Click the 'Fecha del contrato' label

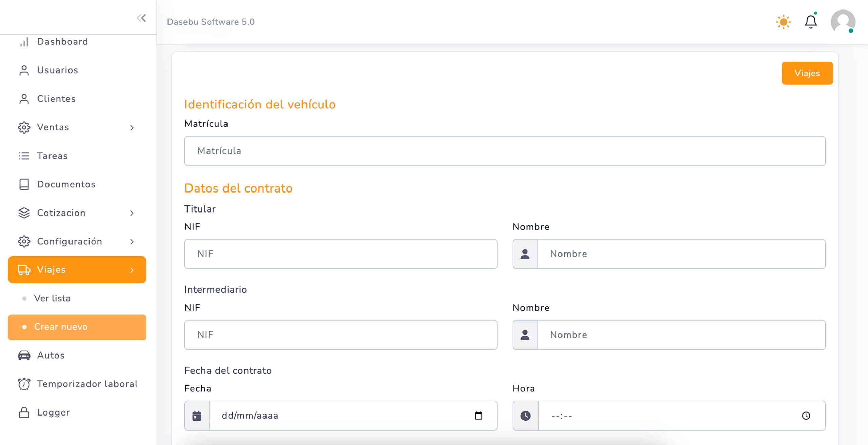coord(228,370)
